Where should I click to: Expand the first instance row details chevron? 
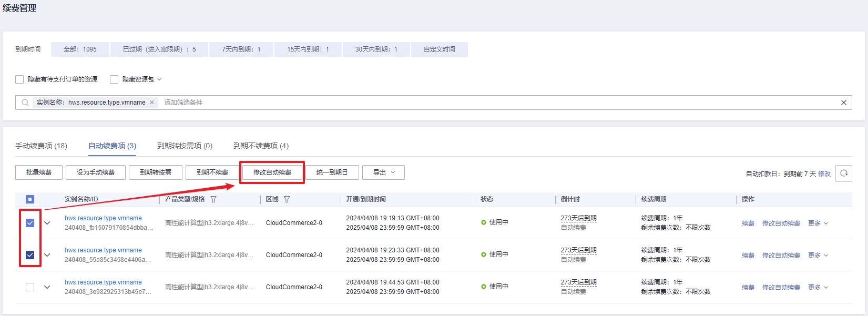[47, 223]
